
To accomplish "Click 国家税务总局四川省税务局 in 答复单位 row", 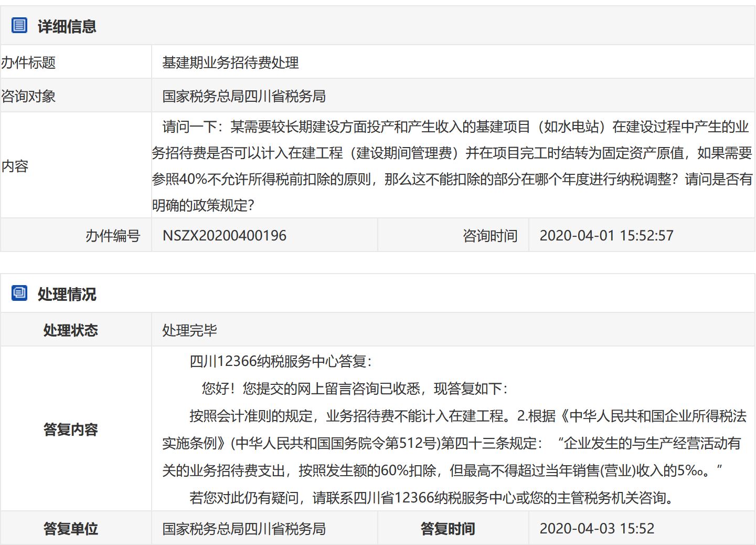I will (244, 529).
